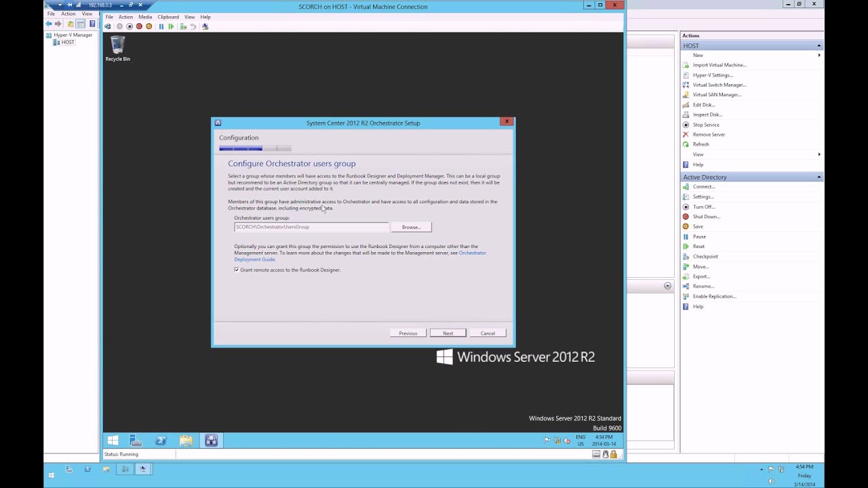Launch PowerShell from the VM taskbar
The width and height of the screenshot is (868, 488).
[161, 441]
